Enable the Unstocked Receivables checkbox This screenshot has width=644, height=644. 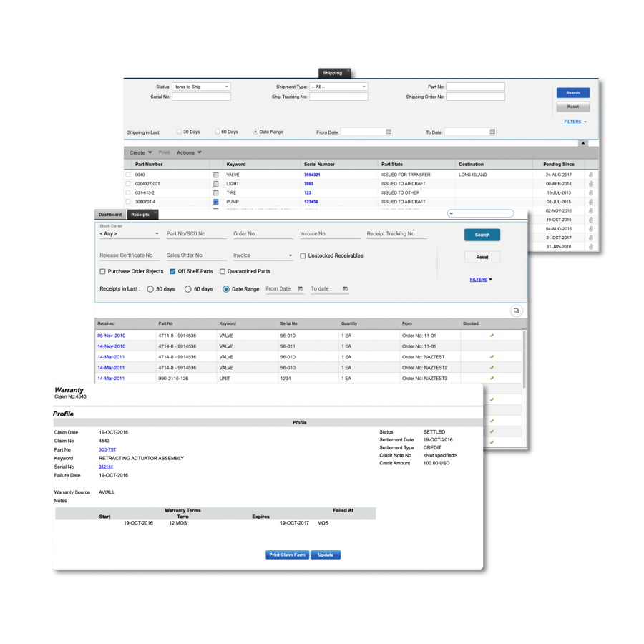coord(303,255)
